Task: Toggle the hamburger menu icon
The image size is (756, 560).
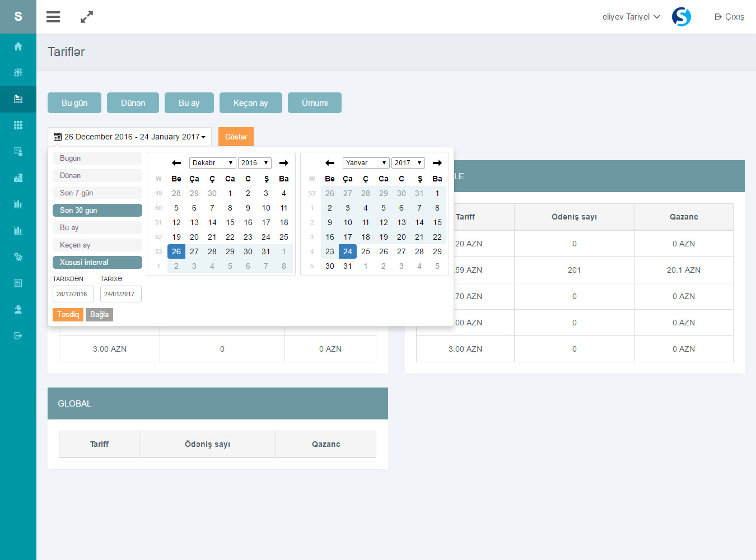Action: 53,17
